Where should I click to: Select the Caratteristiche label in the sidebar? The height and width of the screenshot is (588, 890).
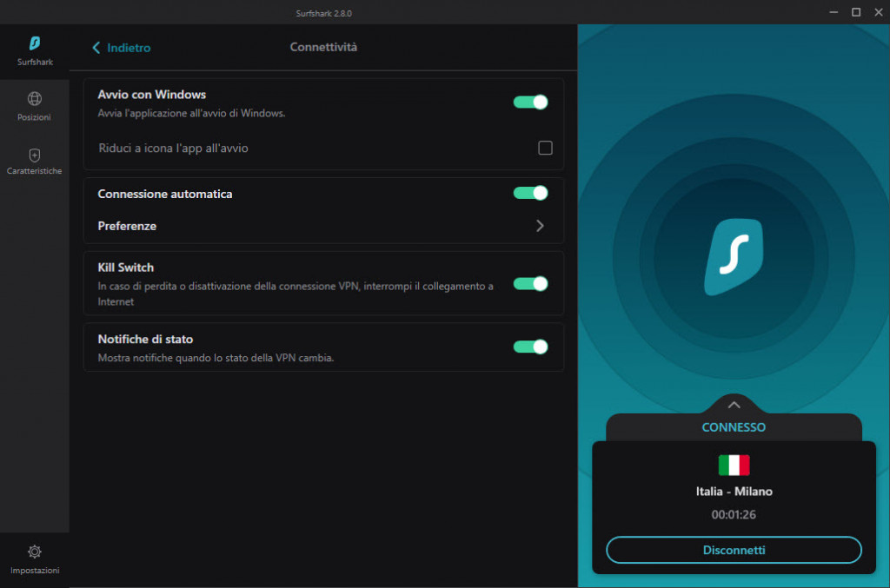pos(35,171)
